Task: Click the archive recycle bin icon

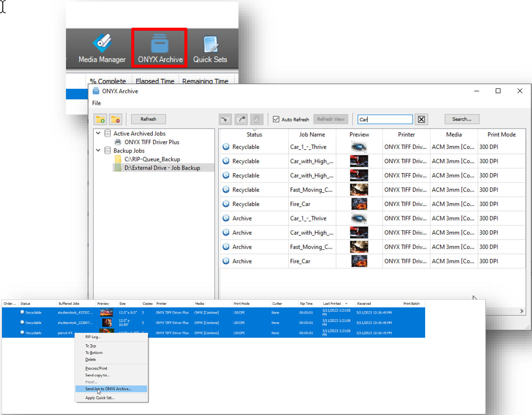Action: (x=257, y=119)
